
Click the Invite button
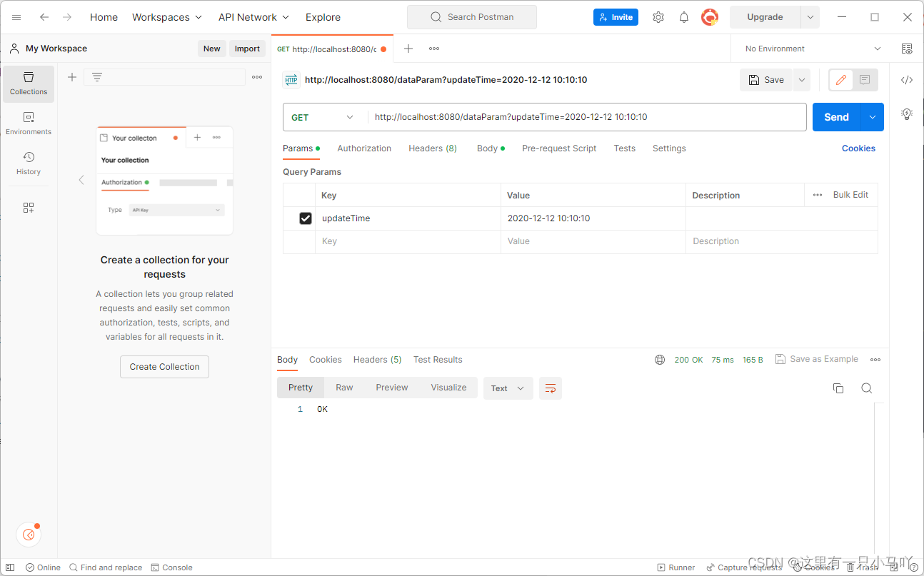(x=616, y=17)
